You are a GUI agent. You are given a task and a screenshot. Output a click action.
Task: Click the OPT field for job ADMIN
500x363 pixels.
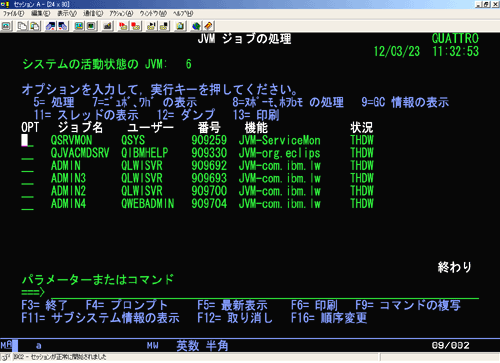(x=27, y=166)
